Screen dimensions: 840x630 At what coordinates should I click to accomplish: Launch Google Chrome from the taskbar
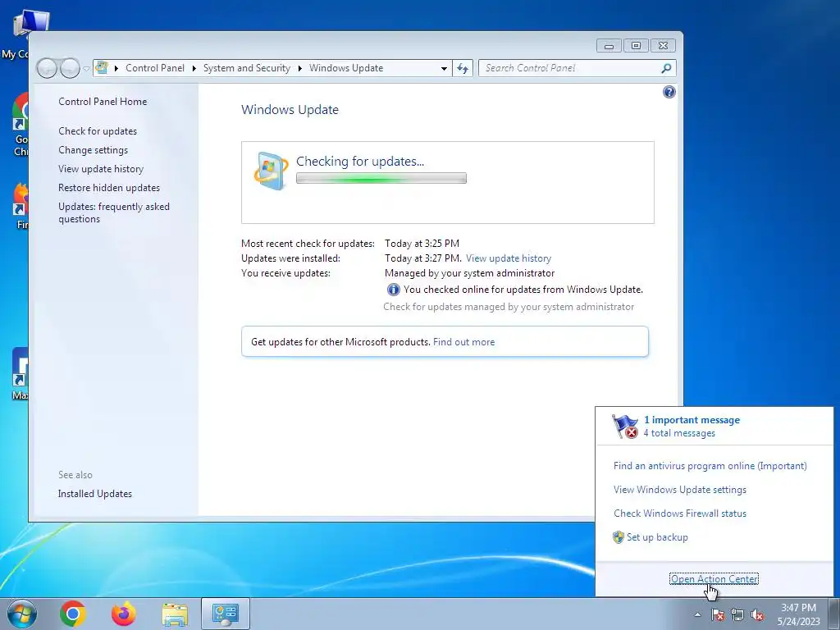[73, 614]
